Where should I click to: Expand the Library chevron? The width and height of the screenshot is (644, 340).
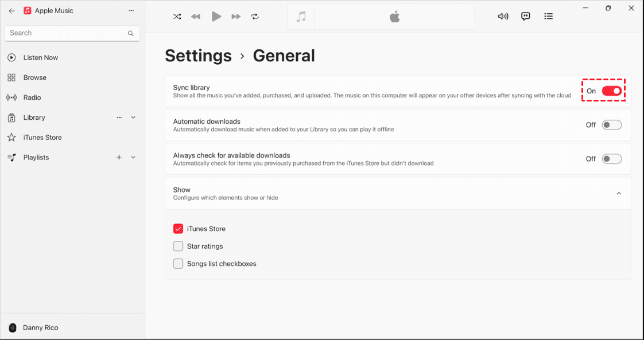click(x=133, y=118)
